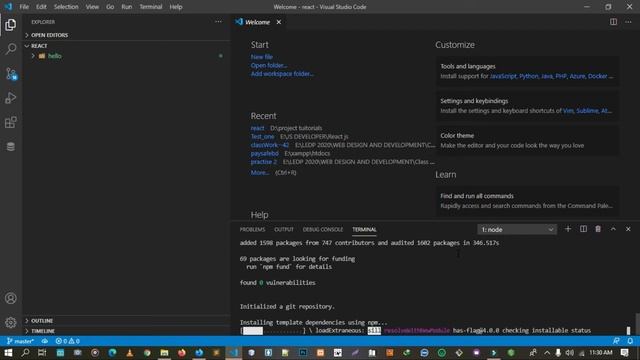
Task: Click the taskbar clock showing 11:30 AM
Action: coord(601,353)
